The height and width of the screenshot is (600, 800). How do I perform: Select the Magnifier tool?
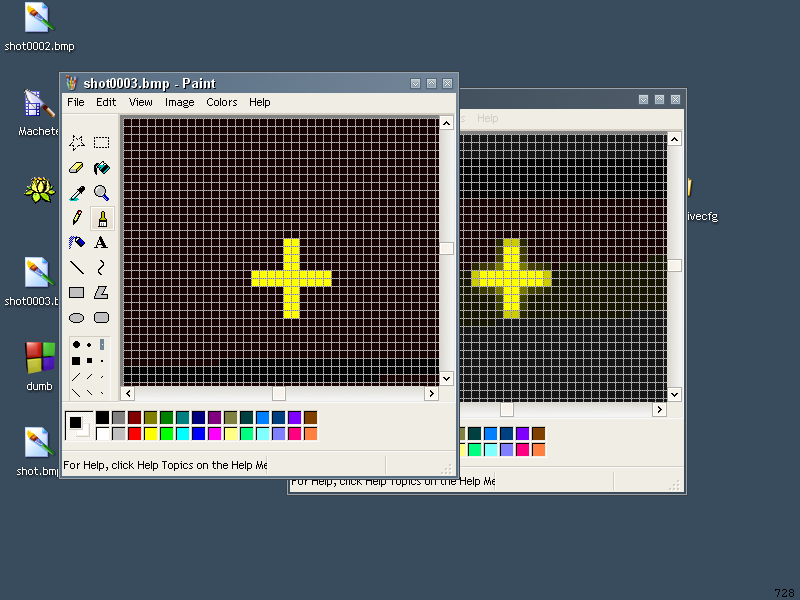[101, 193]
